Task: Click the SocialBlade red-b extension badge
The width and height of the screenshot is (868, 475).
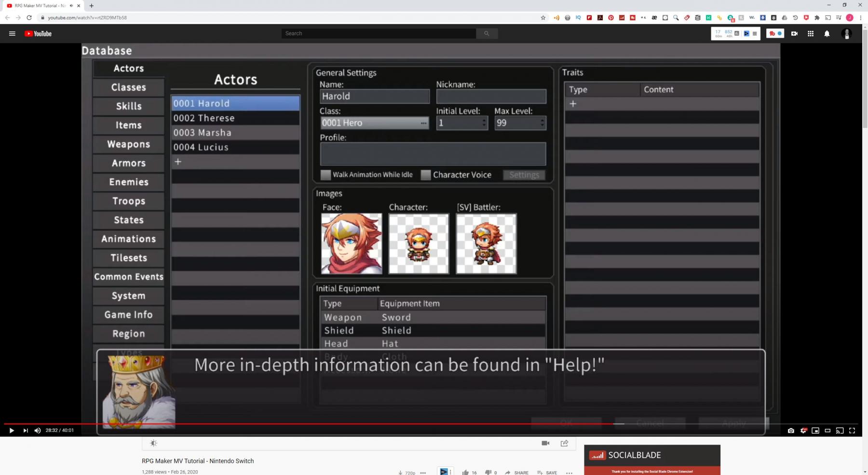Action: (x=775, y=33)
